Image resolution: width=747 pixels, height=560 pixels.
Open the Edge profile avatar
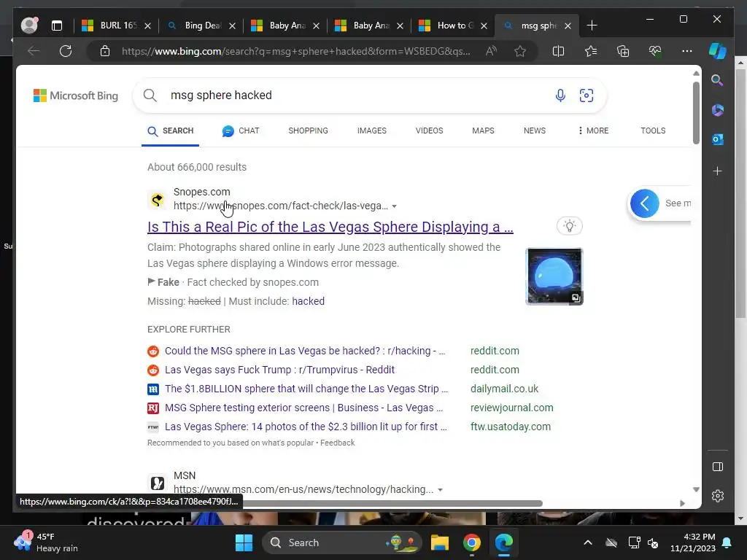click(29, 25)
